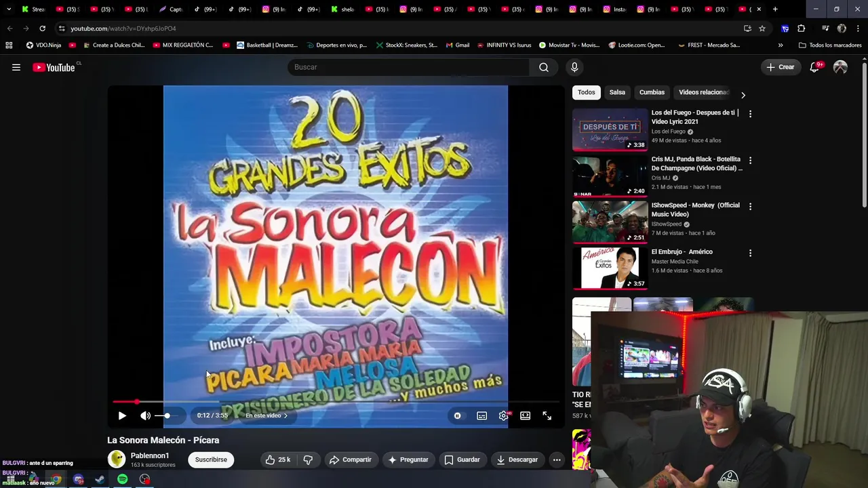This screenshot has width=868, height=488.
Task: Open the El Embrujo - Américo title
Action: 682,251
